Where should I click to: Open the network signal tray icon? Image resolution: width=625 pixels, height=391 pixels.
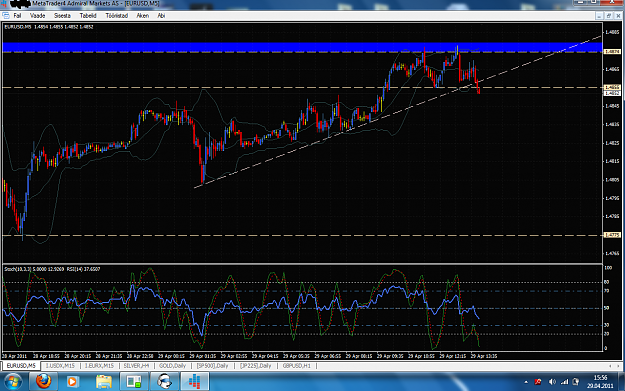coord(564,382)
